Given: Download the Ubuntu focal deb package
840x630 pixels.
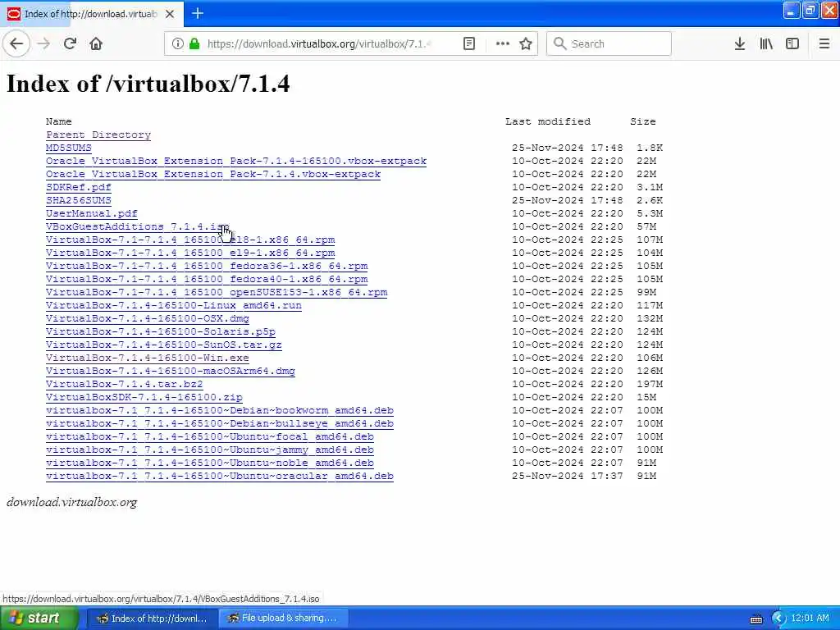Looking at the screenshot, I should click(x=210, y=436).
